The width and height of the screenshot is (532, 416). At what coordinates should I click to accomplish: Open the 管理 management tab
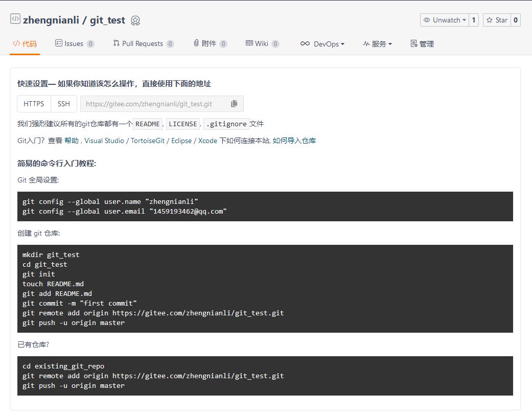[422, 43]
